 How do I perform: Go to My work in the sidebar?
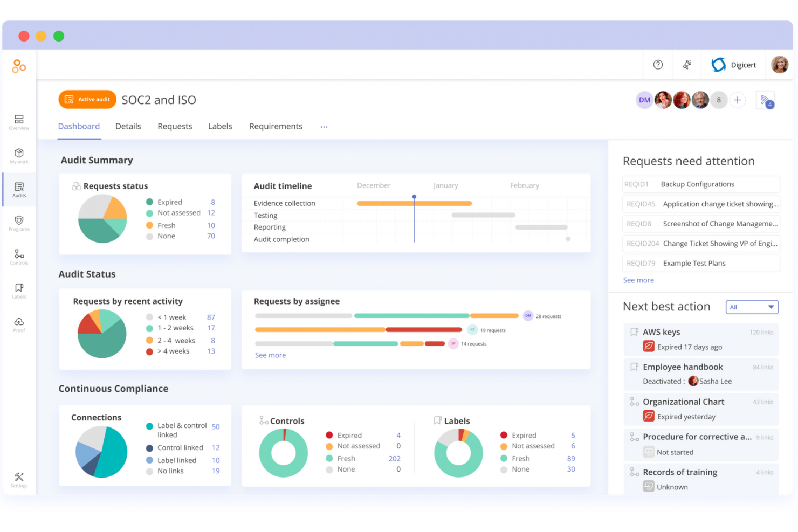coord(19,156)
